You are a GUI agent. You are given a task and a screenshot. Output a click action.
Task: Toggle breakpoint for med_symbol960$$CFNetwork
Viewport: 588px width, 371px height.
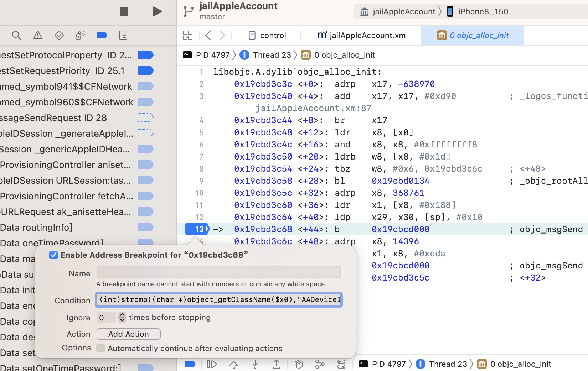click(x=145, y=102)
